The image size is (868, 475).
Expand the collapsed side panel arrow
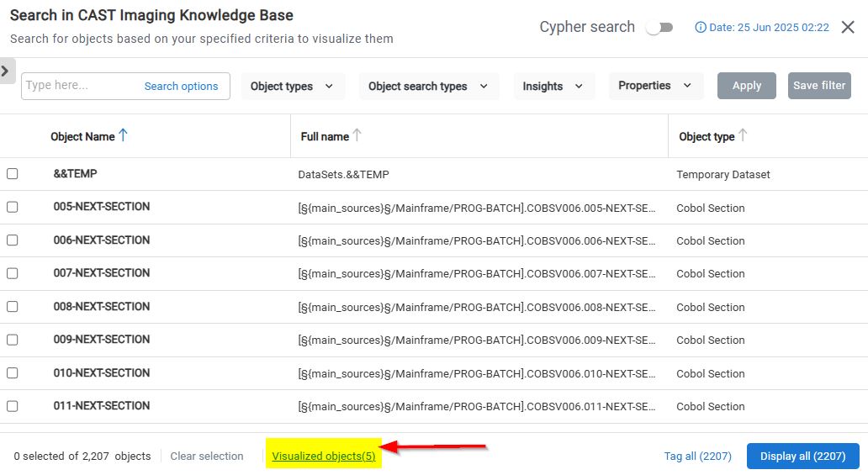pyautogui.click(x=6, y=71)
